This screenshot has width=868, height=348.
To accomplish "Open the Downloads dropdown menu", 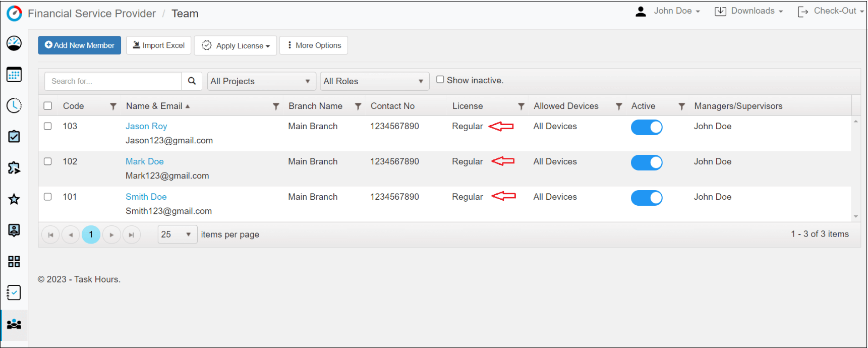I will tap(749, 11).
